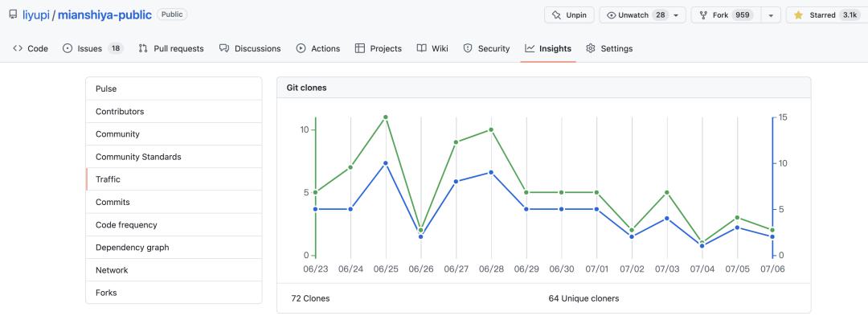Viewport: 868px width, 320px height.
Task: Open the liyupi owner profile link
Action: [x=36, y=15]
